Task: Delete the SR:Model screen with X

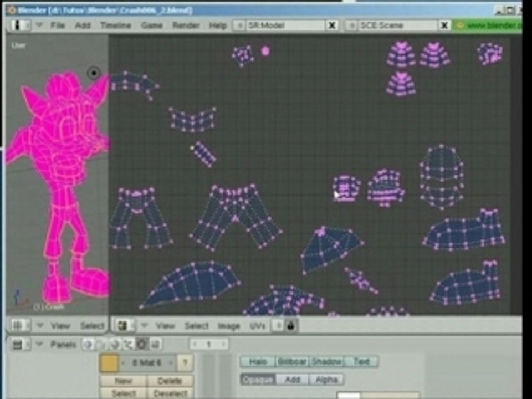Action: pos(332,25)
